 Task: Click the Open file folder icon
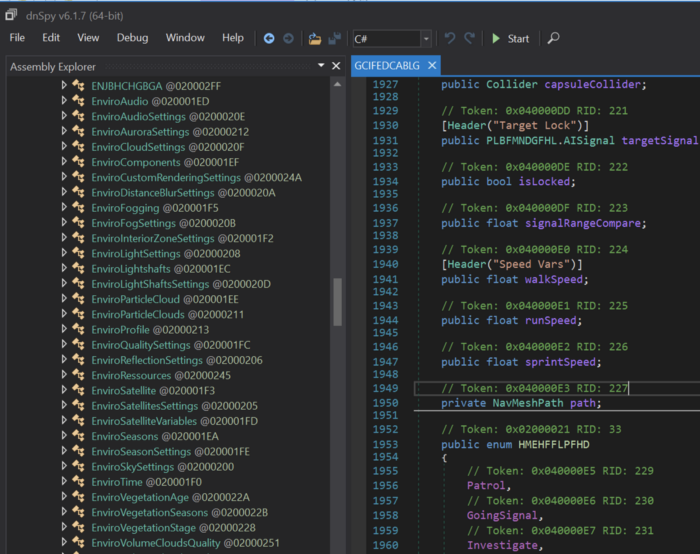tap(315, 38)
